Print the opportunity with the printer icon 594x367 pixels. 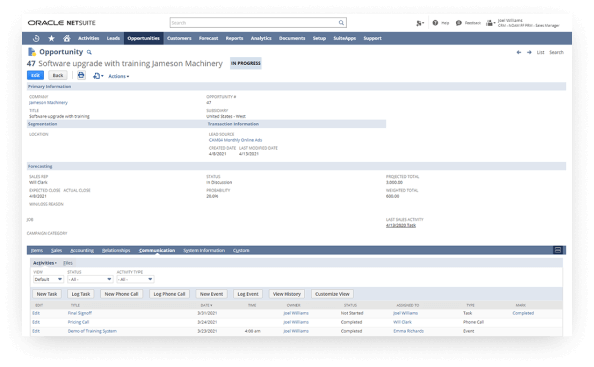pos(81,75)
